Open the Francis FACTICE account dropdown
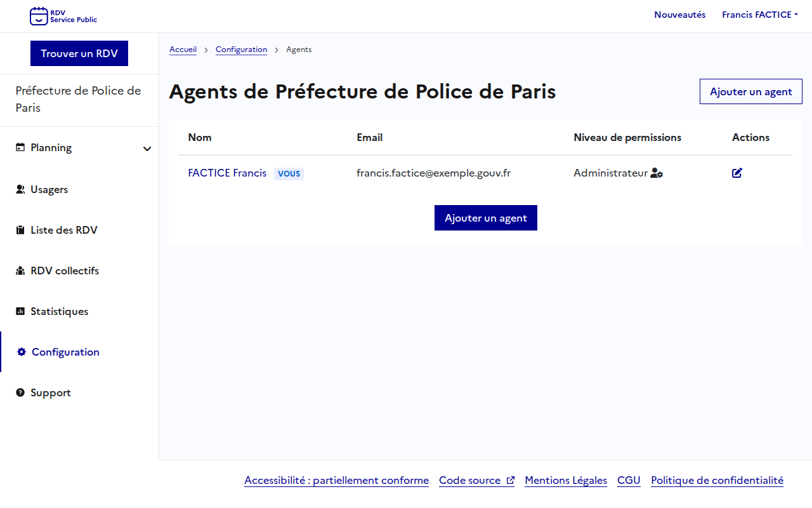 coord(759,15)
